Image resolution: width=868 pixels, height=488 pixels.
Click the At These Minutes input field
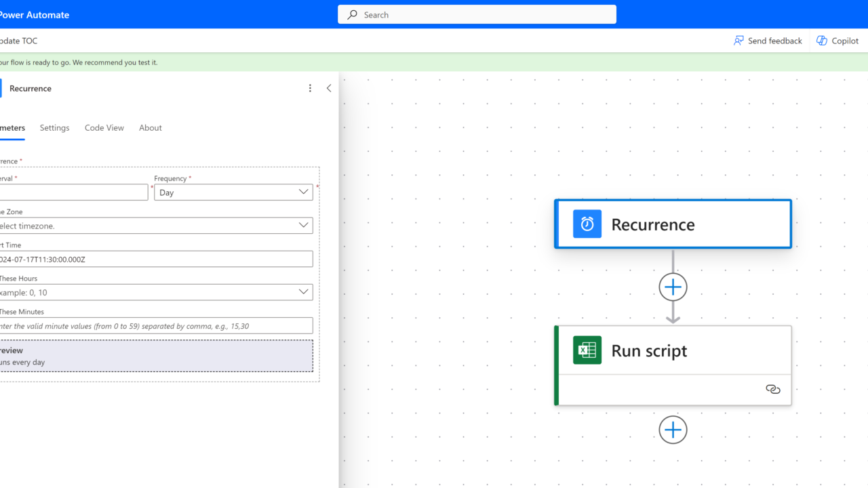coord(156,326)
